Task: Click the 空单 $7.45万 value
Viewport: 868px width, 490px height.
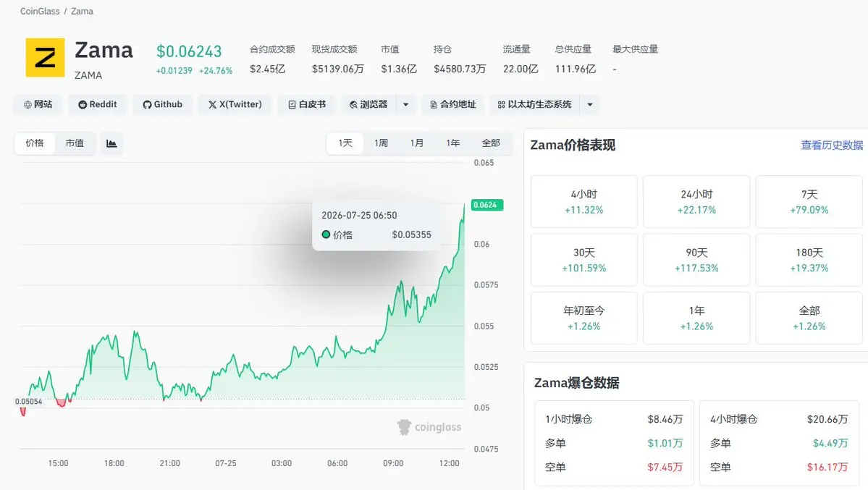Action: [665, 467]
